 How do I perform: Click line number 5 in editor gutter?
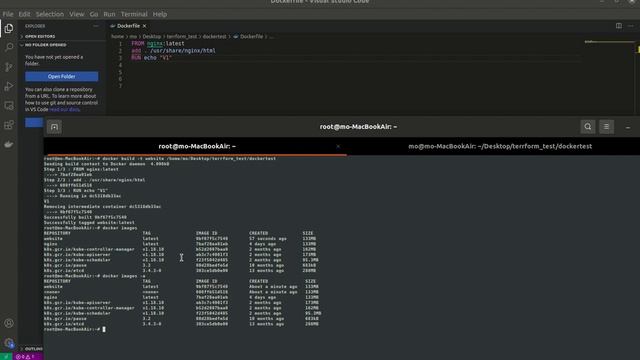(120, 72)
